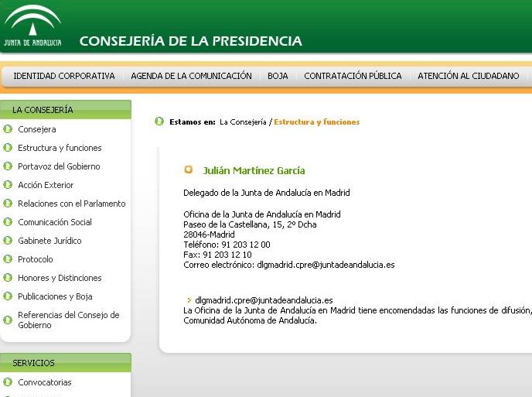Open the Atención al Ciudadano menu item
Image resolution: width=532 pixels, height=397 pixels.
point(468,76)
